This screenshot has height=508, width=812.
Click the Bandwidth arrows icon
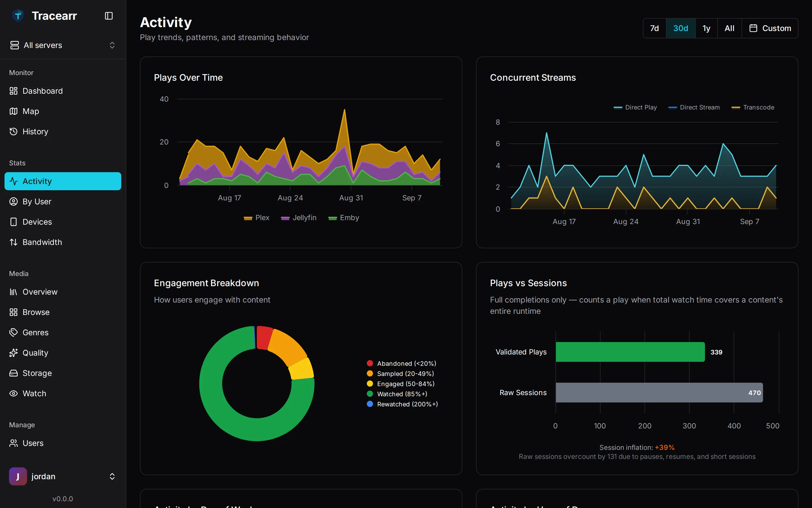[x=14, y=242]
